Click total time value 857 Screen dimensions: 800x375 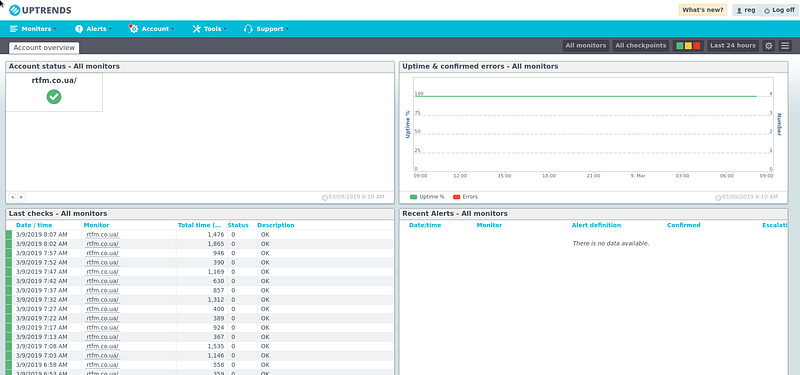pos(219,290)
